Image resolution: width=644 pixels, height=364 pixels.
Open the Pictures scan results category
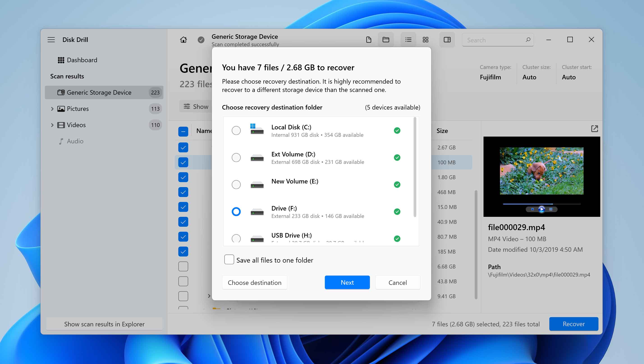(104, 109)
